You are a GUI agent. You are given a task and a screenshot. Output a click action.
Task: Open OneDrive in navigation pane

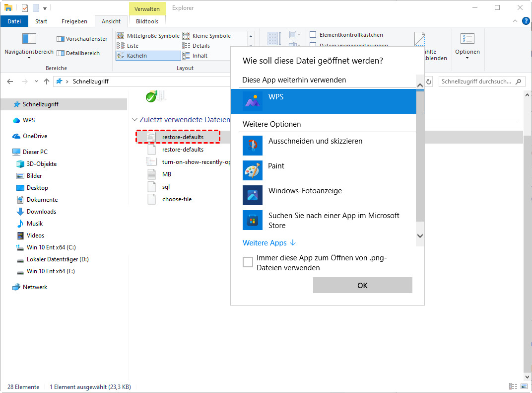[30, 136]
